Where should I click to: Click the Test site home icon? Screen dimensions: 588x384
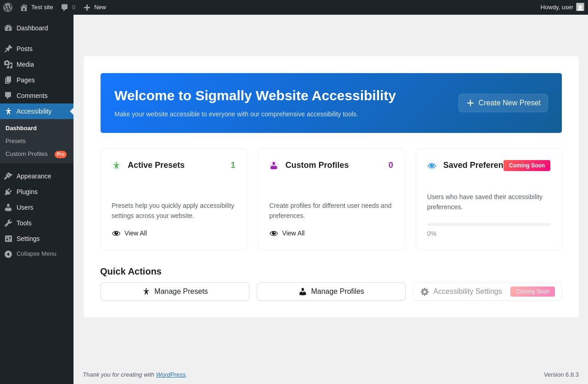pos(24,7)
